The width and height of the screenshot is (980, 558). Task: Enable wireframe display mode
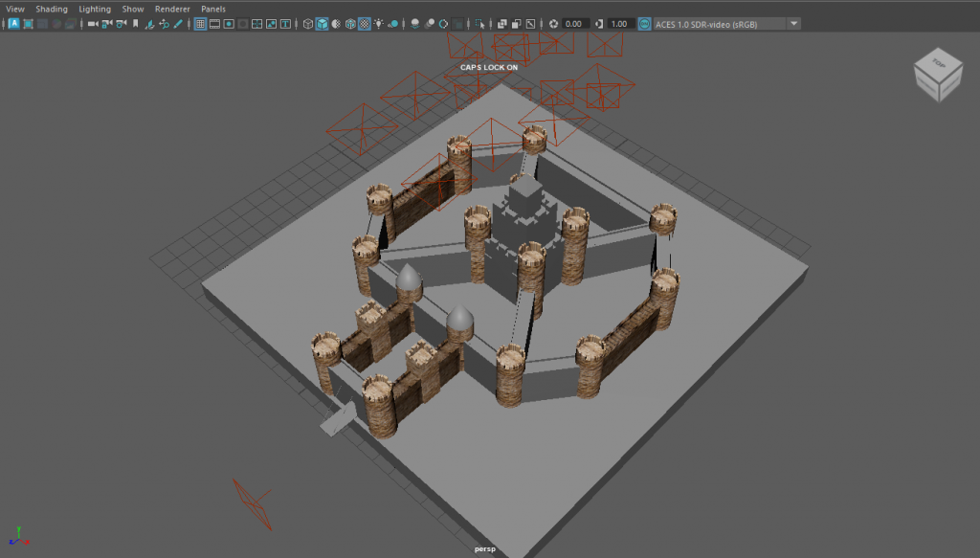(308, 23)
